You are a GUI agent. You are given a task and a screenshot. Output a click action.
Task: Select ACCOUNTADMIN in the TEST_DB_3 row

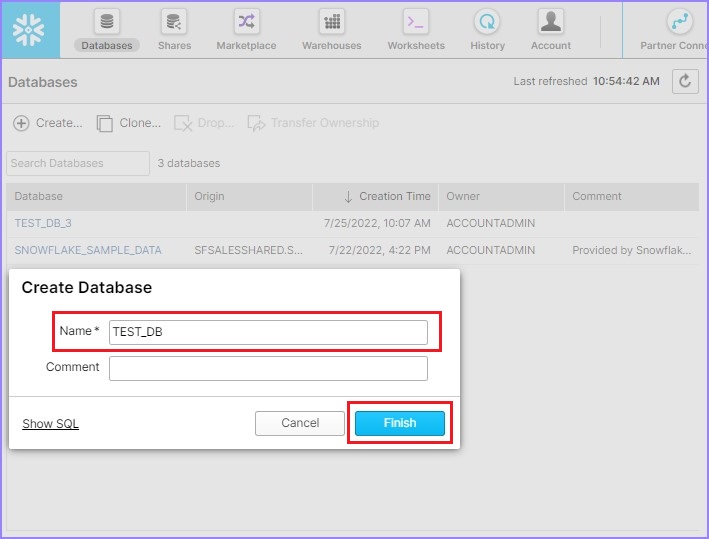coord(491,223)
